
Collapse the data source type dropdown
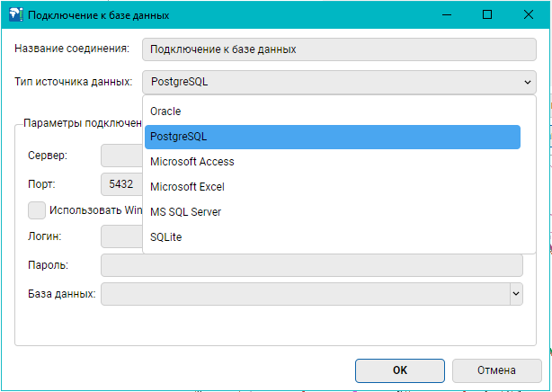point(526,83)
